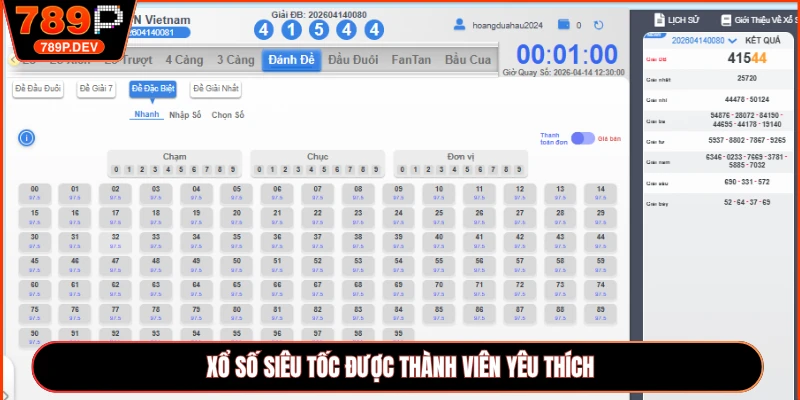800x400 pixels.
Task: Pick number 45 in the grid
Action: pos(34,265)
